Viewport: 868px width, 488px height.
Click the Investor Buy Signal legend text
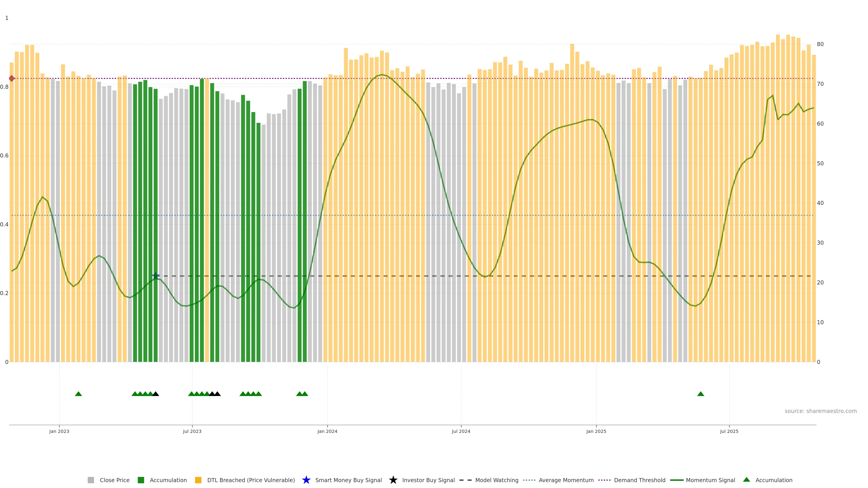coord(428,480)
